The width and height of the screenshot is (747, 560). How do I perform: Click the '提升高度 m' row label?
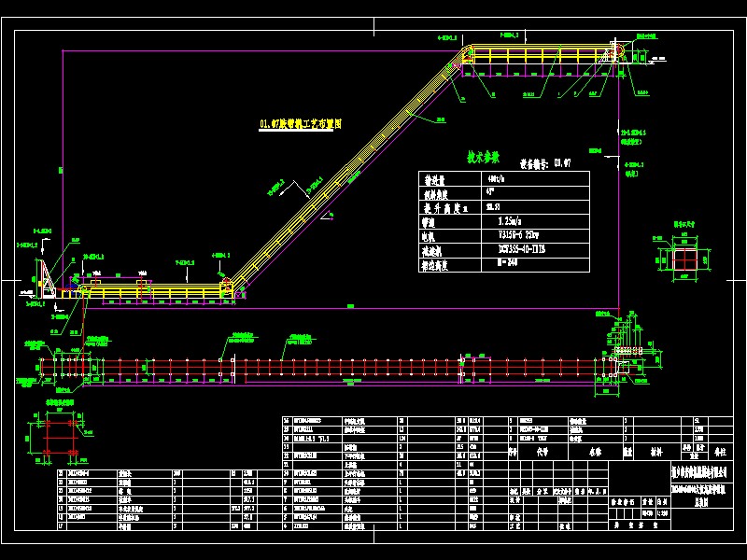click(445, 208)
